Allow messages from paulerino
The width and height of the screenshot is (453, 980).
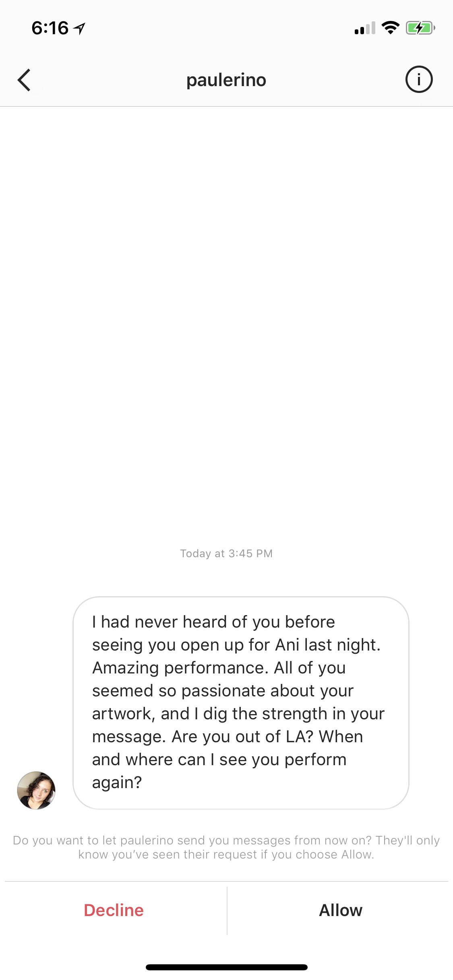click(x=341, y=910)
